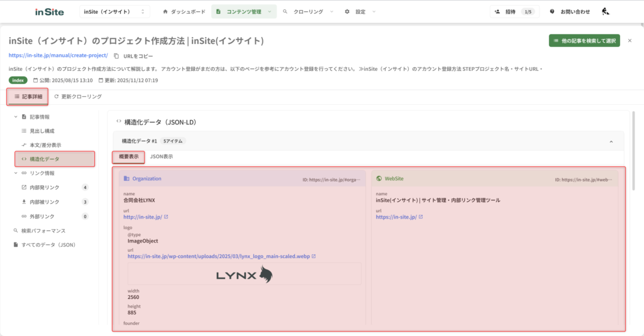Open lynx_logo_main-scaled.webp image URL link
The width and height of the screenshot is (644, 336).
pyautogui.click(x=218, y=256)
